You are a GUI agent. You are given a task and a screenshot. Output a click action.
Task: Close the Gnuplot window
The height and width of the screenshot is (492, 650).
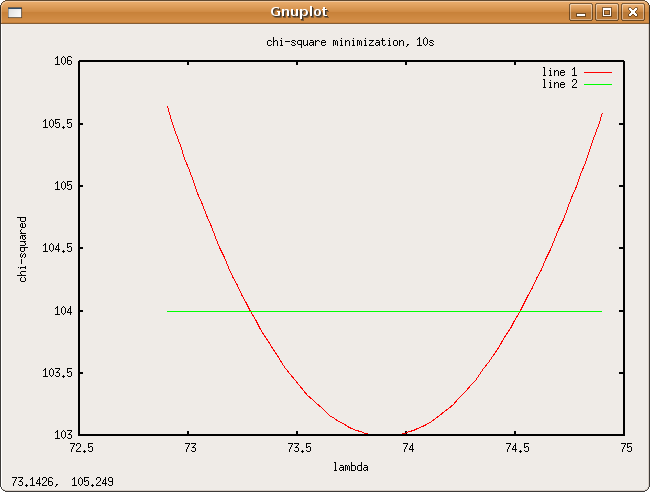pos(631,12)
